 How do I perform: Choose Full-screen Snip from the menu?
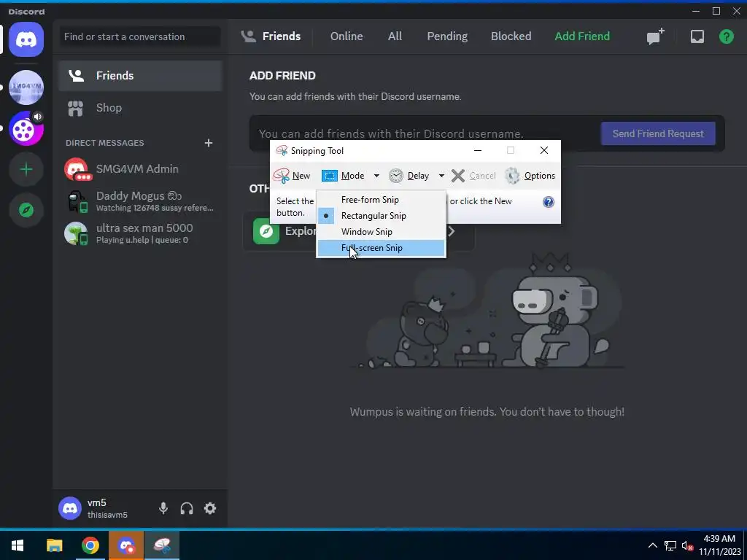point(381,248)
